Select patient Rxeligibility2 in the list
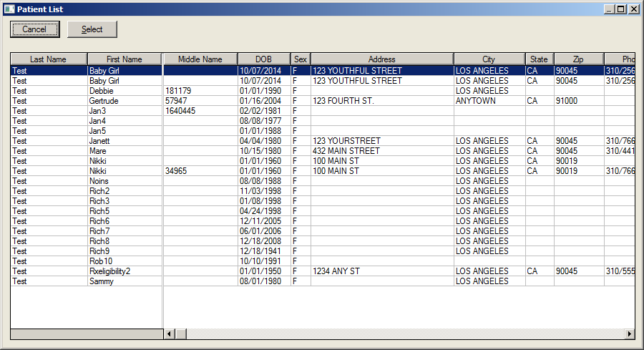This screenshot has height=350, width=644. tap(323, 271)
